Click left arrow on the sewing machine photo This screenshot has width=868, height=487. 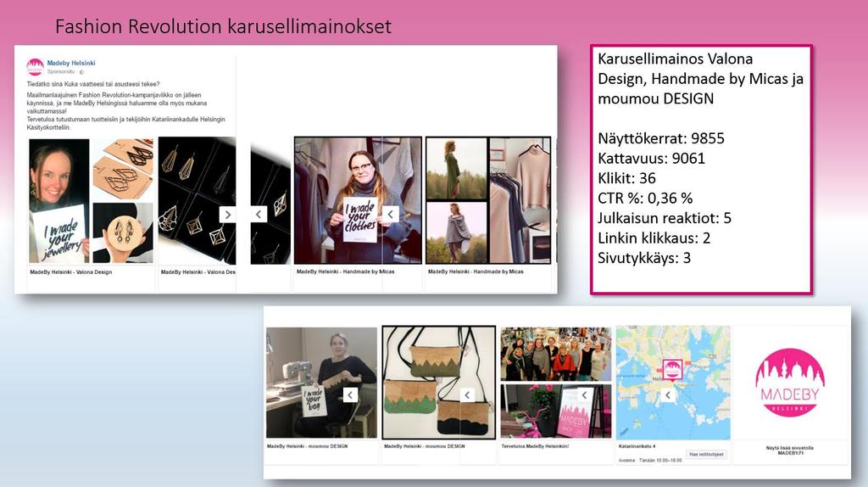point(350,395)
